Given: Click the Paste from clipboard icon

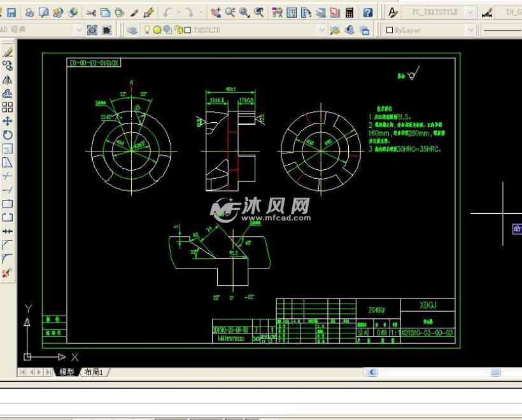Looking at the screenshot, I should (119, 13).
